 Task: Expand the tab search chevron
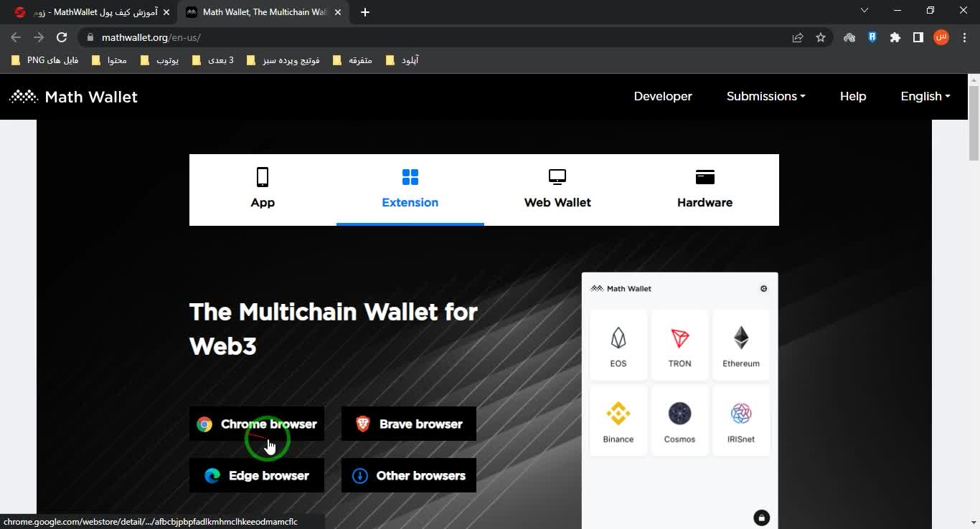[864, 11]
